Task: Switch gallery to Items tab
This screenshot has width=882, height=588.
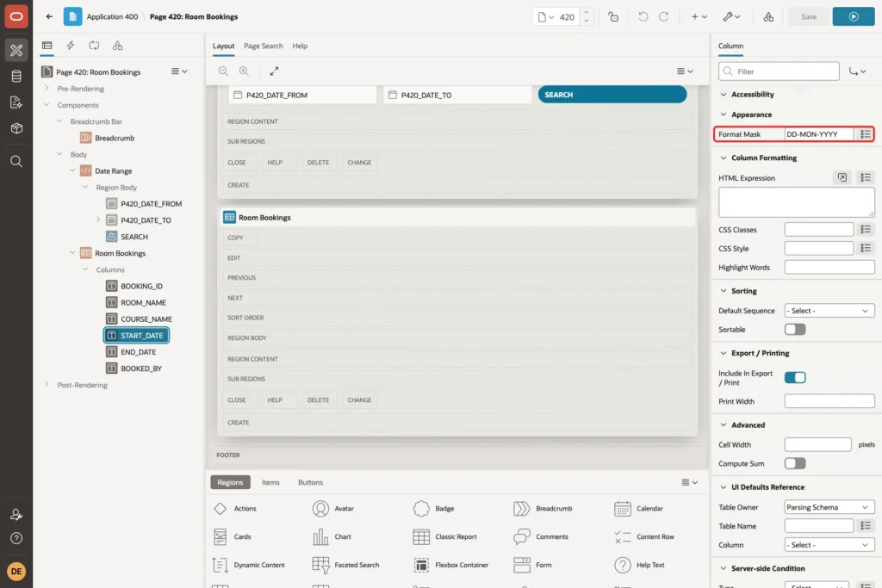Action: tap(270, 482)
